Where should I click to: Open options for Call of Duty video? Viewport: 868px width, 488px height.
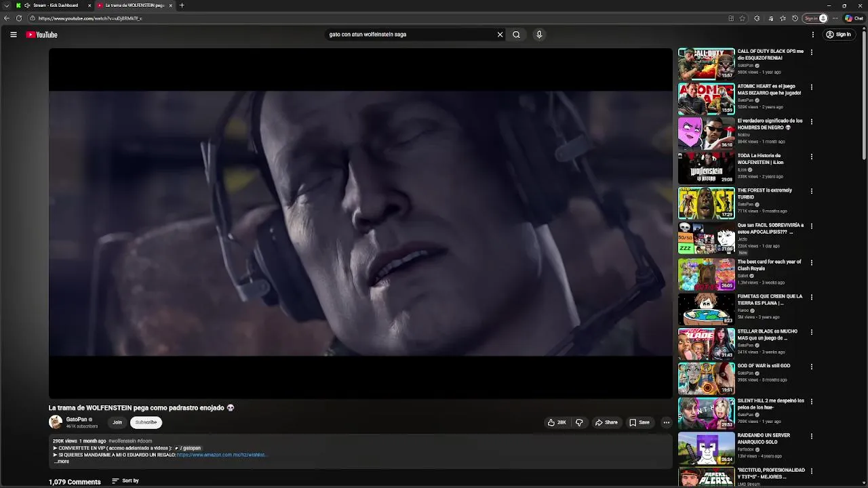click(811, 52)
